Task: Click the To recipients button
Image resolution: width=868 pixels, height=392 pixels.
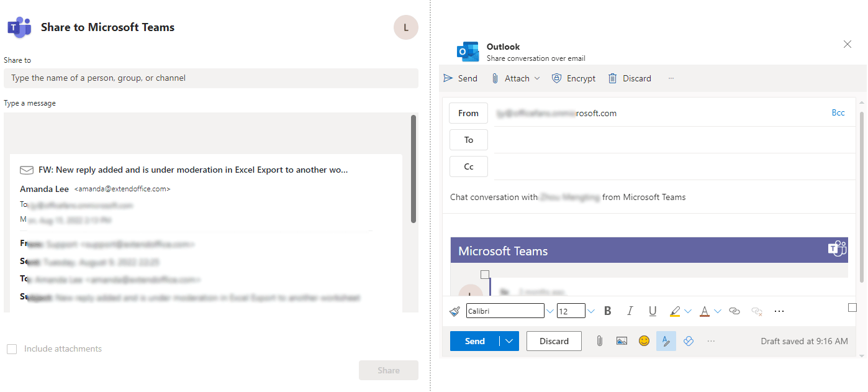Action: pos(468,140)
